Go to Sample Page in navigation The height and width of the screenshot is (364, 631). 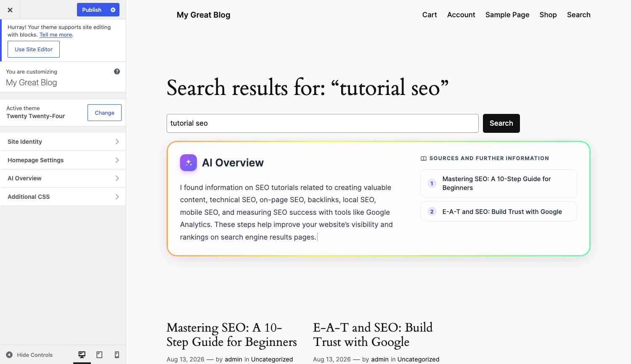coord(507,15)
